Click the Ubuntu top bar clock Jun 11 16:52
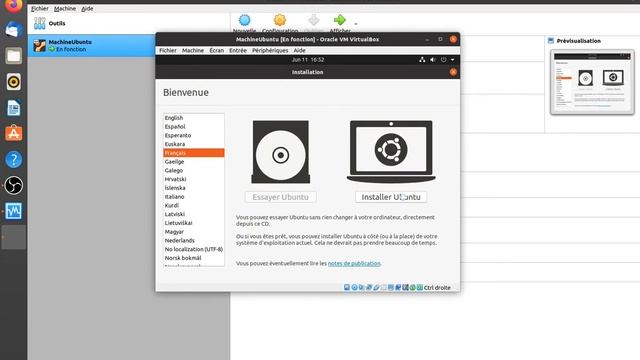This screenshot has height=360, width=640. [308, 60]
